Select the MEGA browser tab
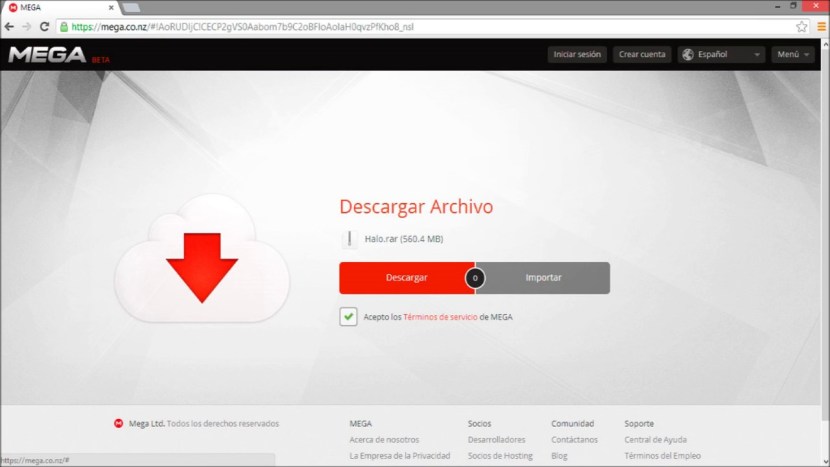830x467 pixels. pyautogui.click(x=55, y=7)
